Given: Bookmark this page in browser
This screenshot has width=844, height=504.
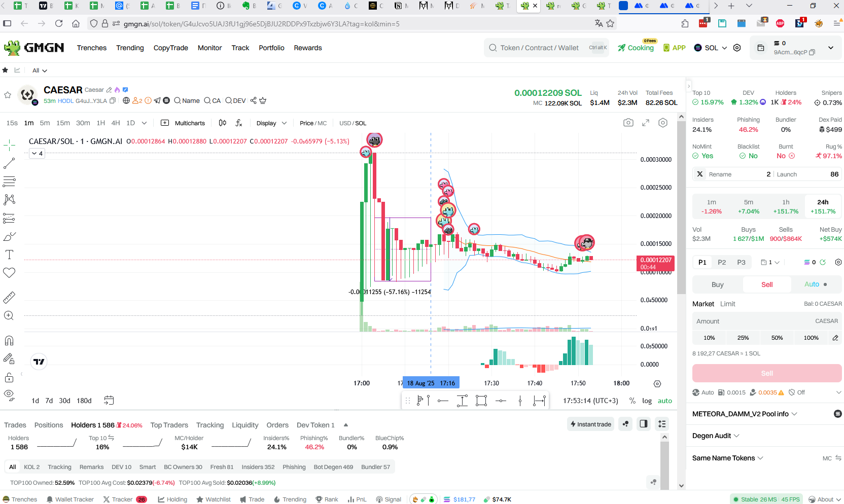Looking at the screenshot, I should click(610, 23).
